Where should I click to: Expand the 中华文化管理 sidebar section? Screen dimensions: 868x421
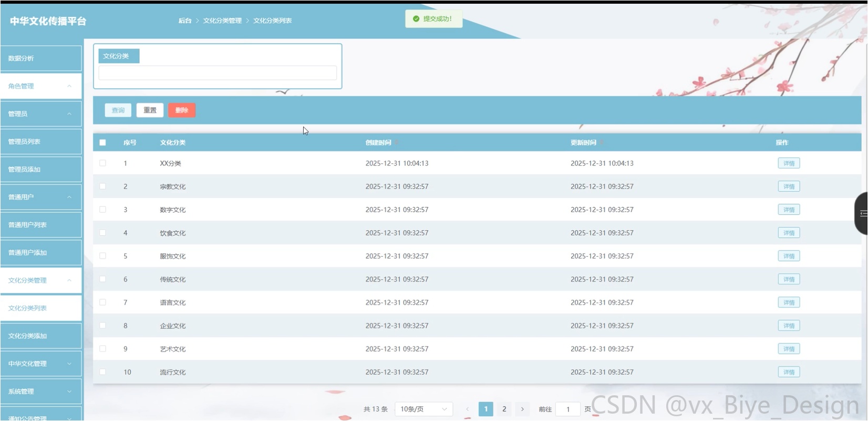(x=41, y=364)
